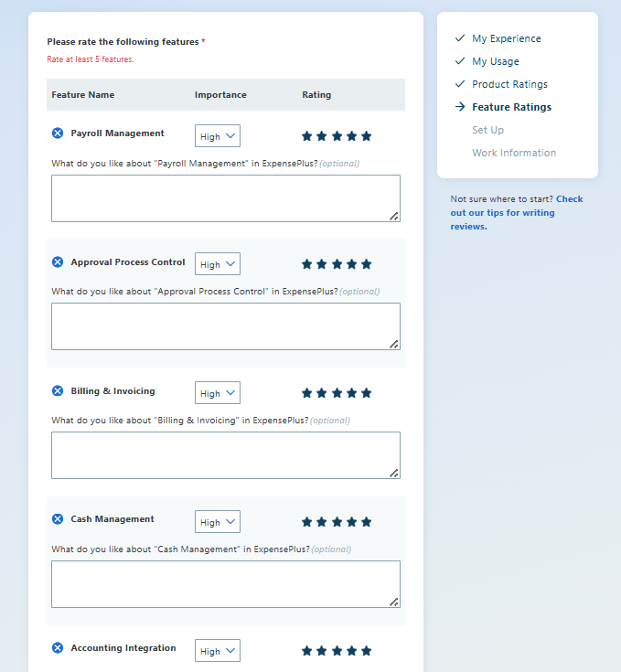
Task: Click the Feature Name column header
Action: [82, 95]
